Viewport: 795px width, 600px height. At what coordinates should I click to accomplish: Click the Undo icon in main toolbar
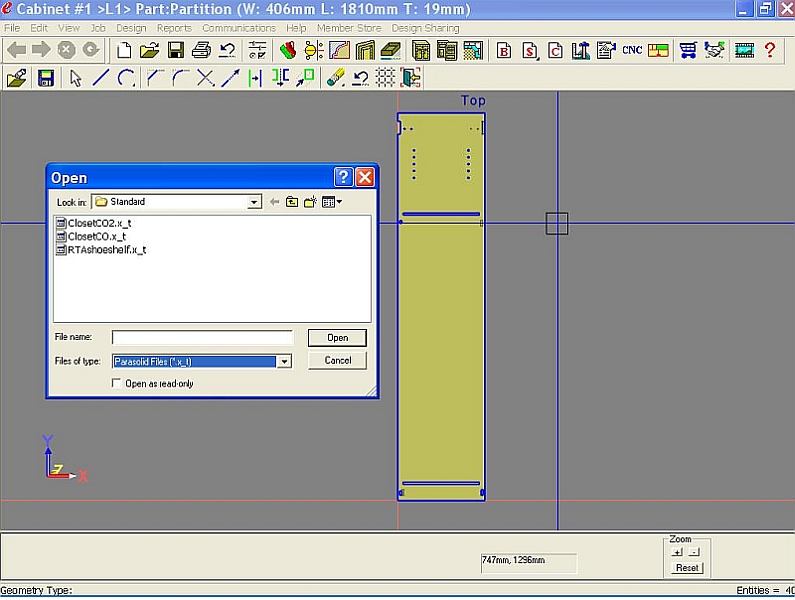[227, 50]
